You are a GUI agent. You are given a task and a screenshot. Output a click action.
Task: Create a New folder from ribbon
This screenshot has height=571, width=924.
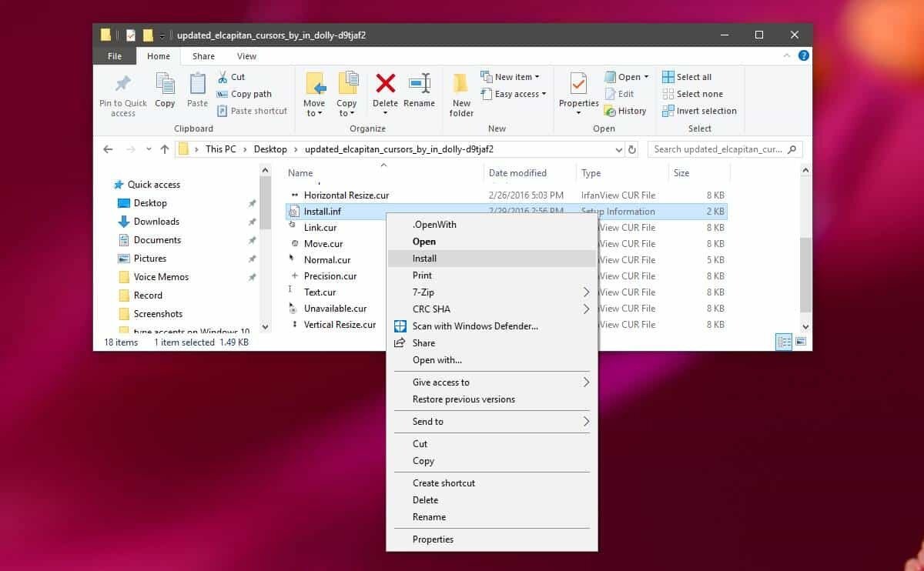pos(461,95)
